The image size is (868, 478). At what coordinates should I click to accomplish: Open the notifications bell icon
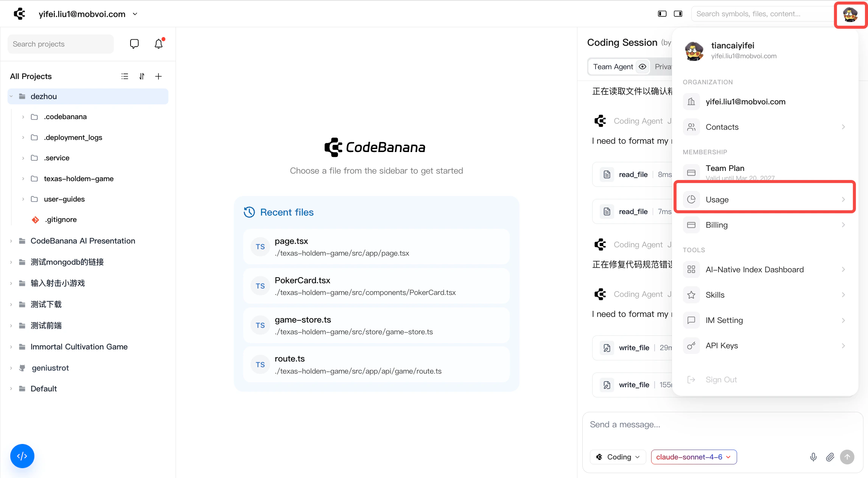159,44
